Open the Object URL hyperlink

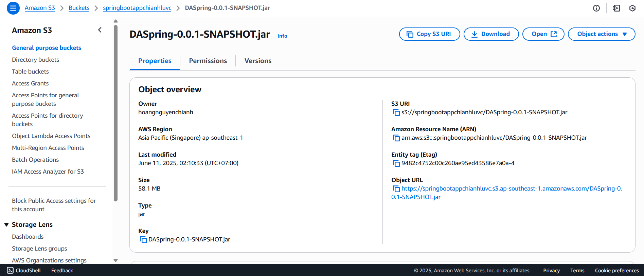pyautogui.click(x=506, y=193)
